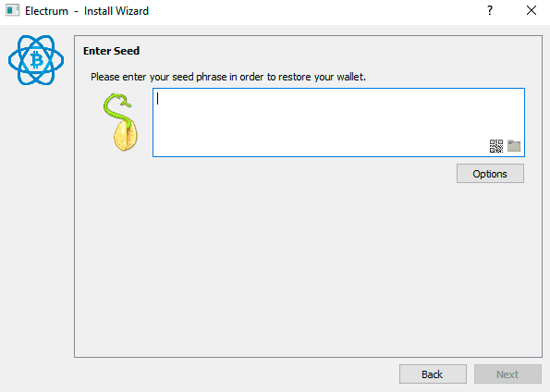The image size is (550, 392).
Task: Scan seed using the QR code icon
Action: click(496, 146)
